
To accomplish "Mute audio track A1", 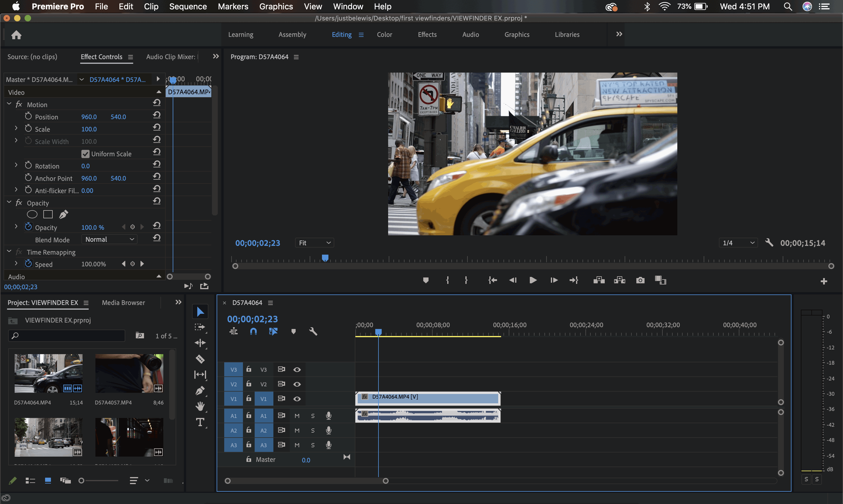I will [x=297, y=416].
